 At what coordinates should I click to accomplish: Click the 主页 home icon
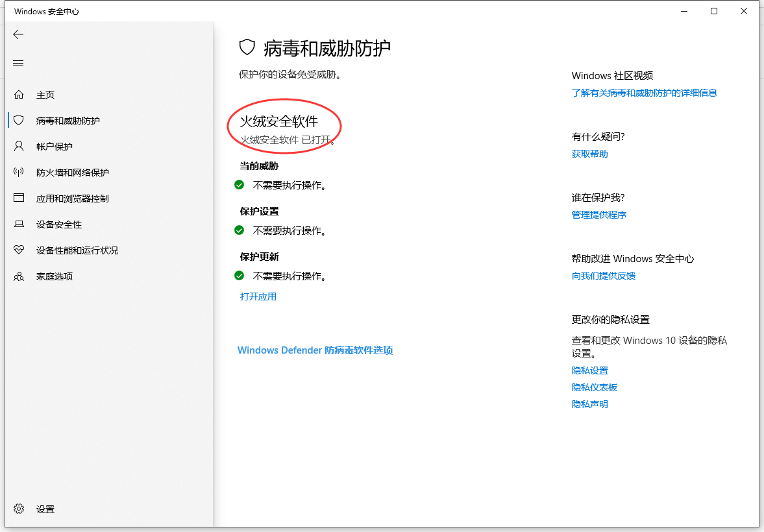tap(19, 95)
